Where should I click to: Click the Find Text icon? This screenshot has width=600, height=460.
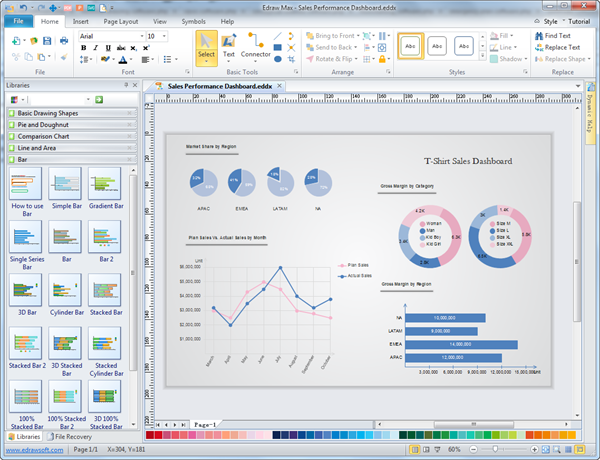pos(538,36)
